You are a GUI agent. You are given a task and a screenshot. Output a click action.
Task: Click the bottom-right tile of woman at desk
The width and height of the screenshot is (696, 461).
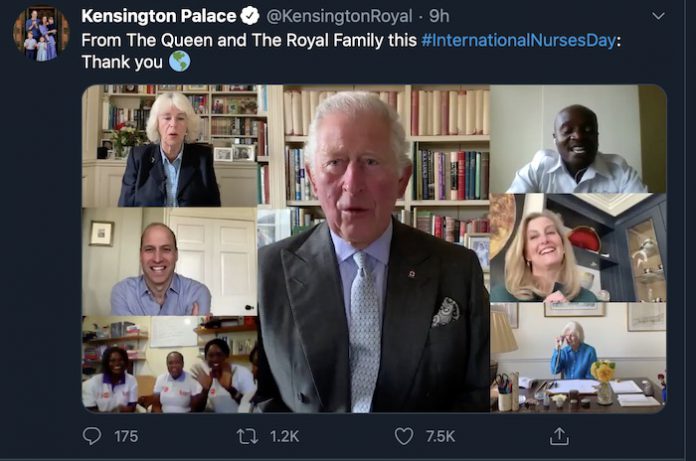(x=578, y=358)
